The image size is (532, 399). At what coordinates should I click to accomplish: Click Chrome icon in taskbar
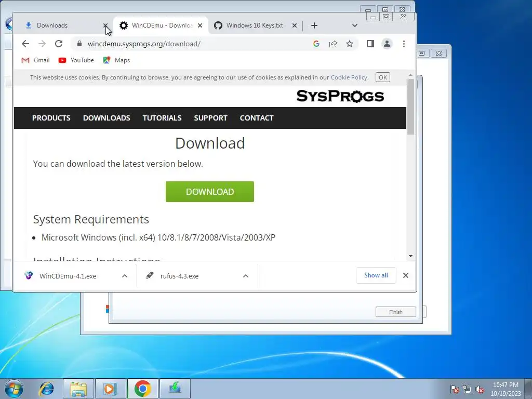(x=142, y=389)
